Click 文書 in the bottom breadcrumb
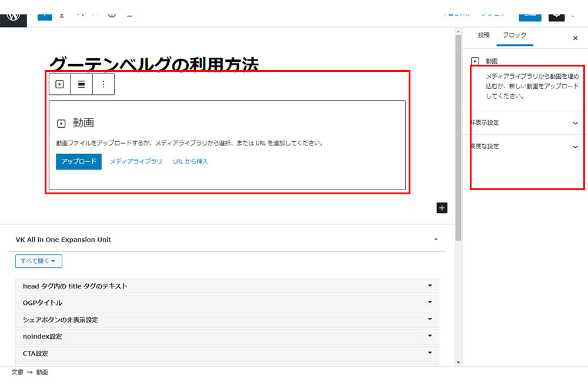 18,373
